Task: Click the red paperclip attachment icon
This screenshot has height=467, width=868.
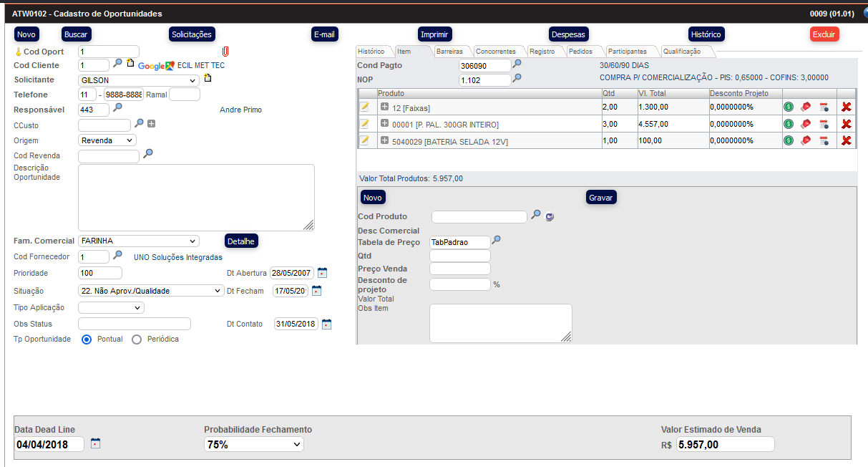Action: 225,52
